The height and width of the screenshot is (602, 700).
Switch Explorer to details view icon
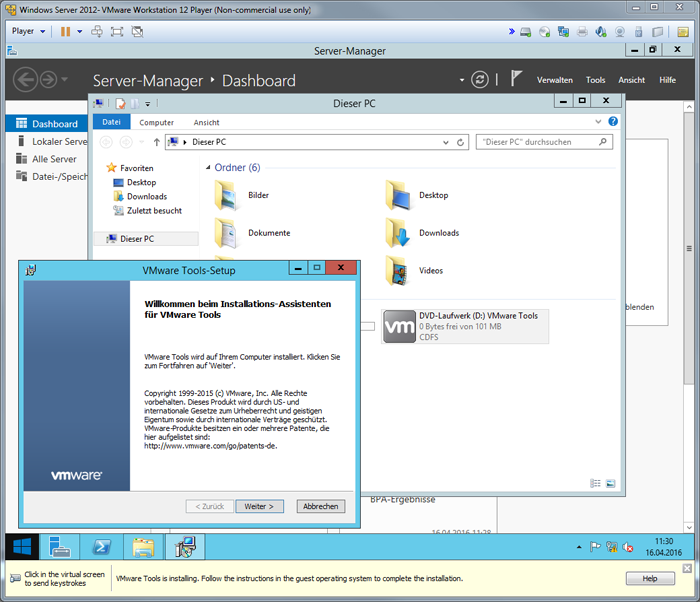click(595, 483)
